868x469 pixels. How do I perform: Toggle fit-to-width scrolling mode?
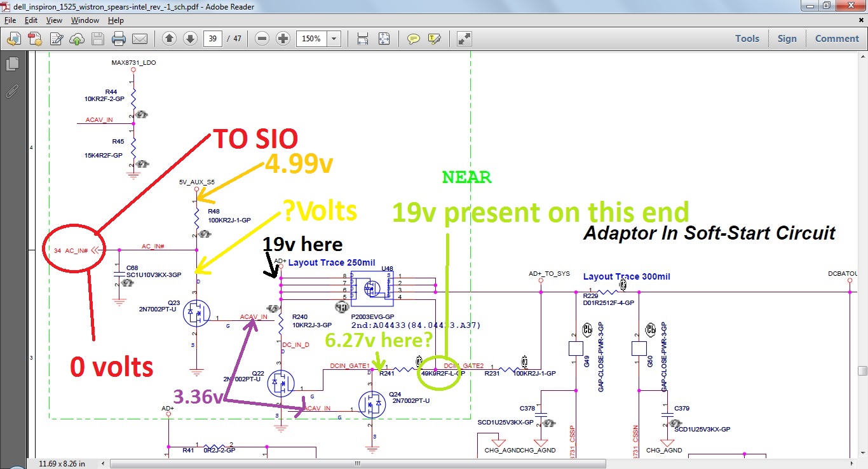(x=363, y=39)
